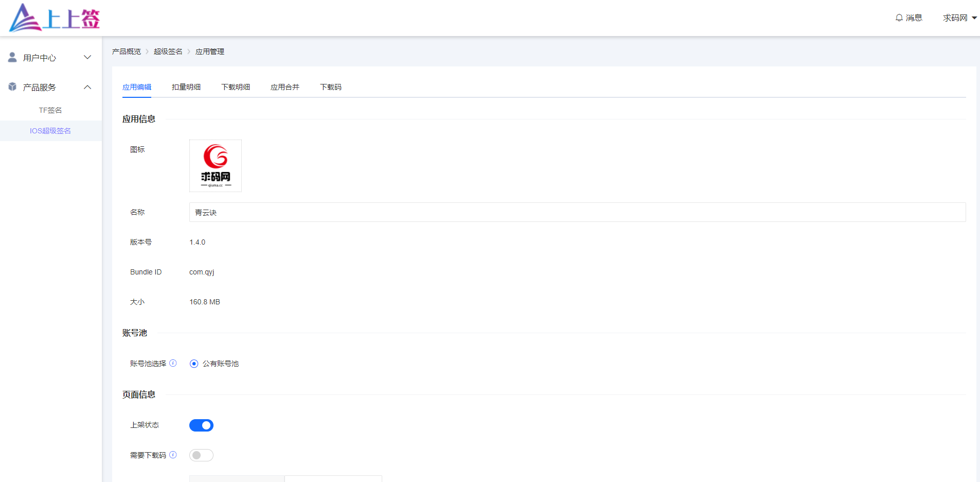The height and width of the screenshot is (482, 980).
Task: Click the info icon beside 账号池选择
Action: coord(173,363)
